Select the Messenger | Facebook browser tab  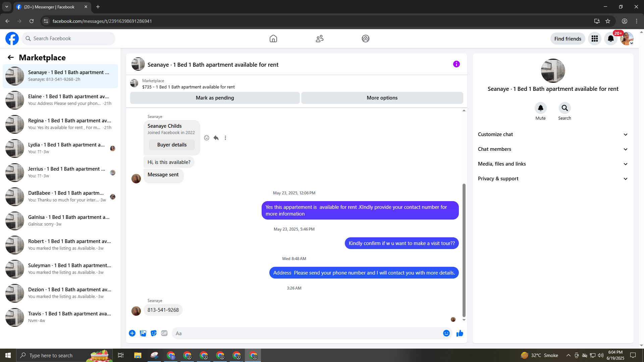[52, 7]
